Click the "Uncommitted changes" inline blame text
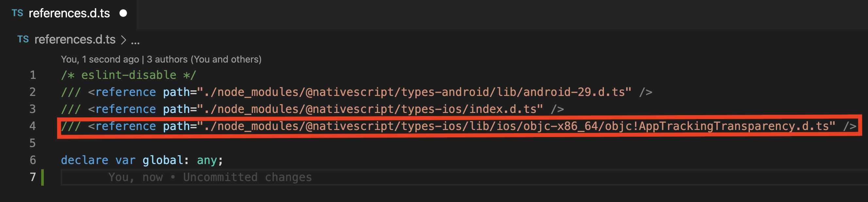This screenshot has height=202, width=868. pyautogui.click(x=247, y=177)
